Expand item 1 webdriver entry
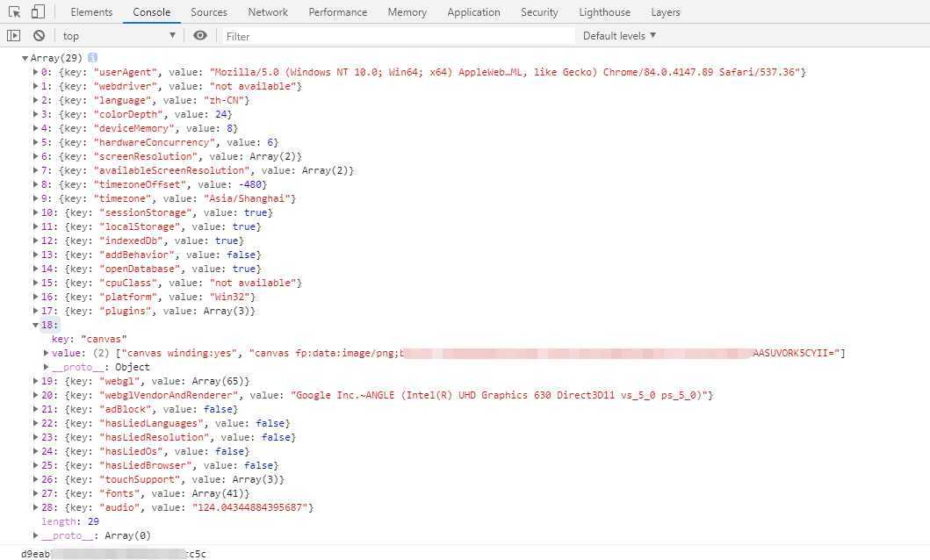This screenshot has width=930, height=560. click(36, 86)
